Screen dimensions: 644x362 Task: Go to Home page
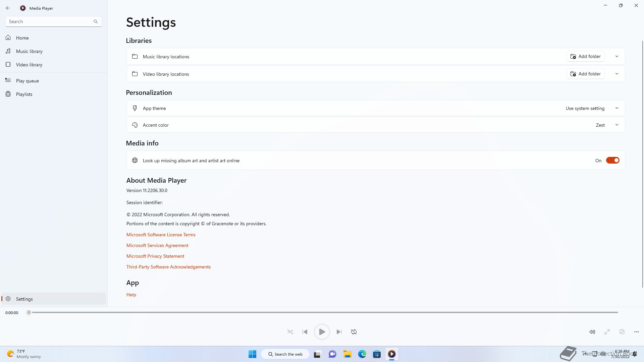click(54, 38)
